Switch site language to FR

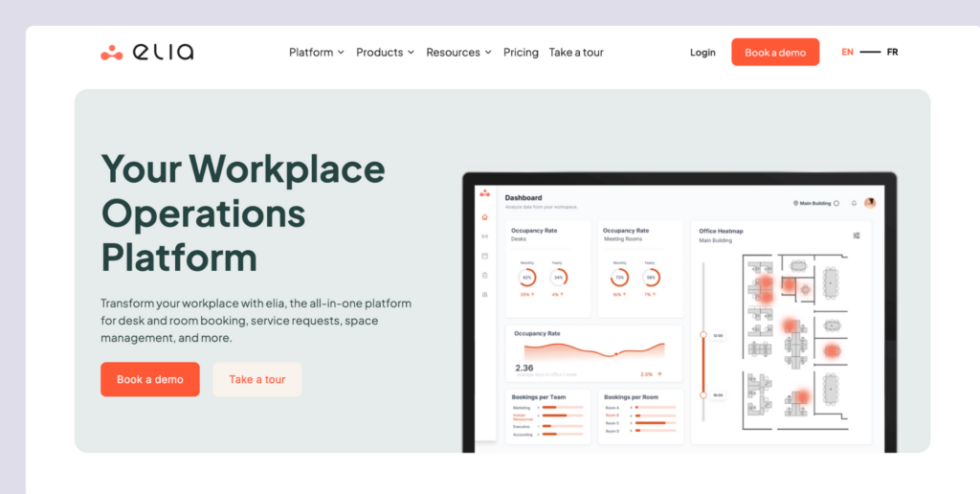click(892, 52)
